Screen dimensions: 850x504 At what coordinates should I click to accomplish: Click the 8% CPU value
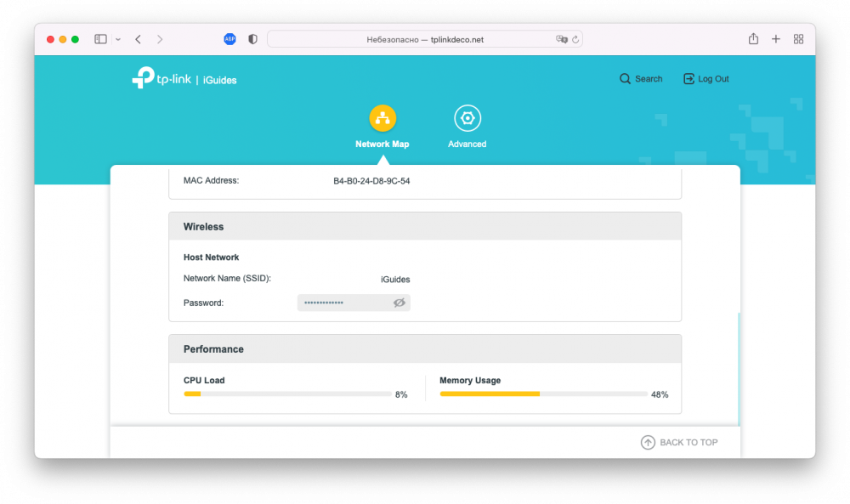[401, 394]
